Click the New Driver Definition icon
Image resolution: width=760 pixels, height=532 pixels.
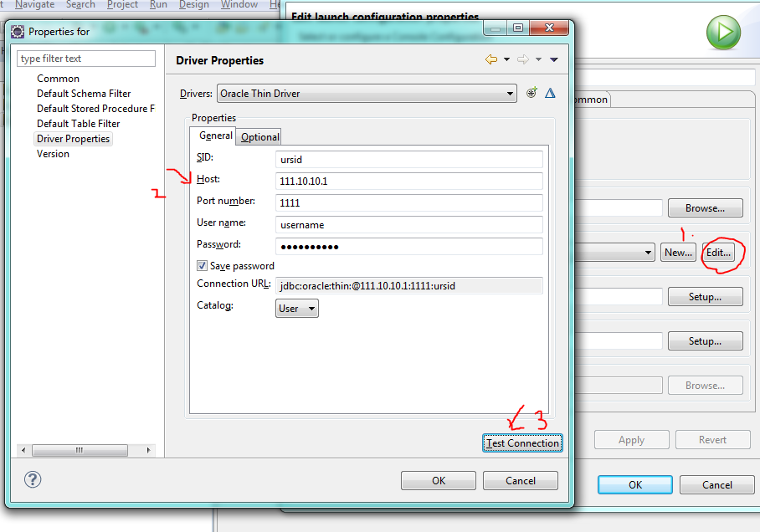(x=531, y=93)
